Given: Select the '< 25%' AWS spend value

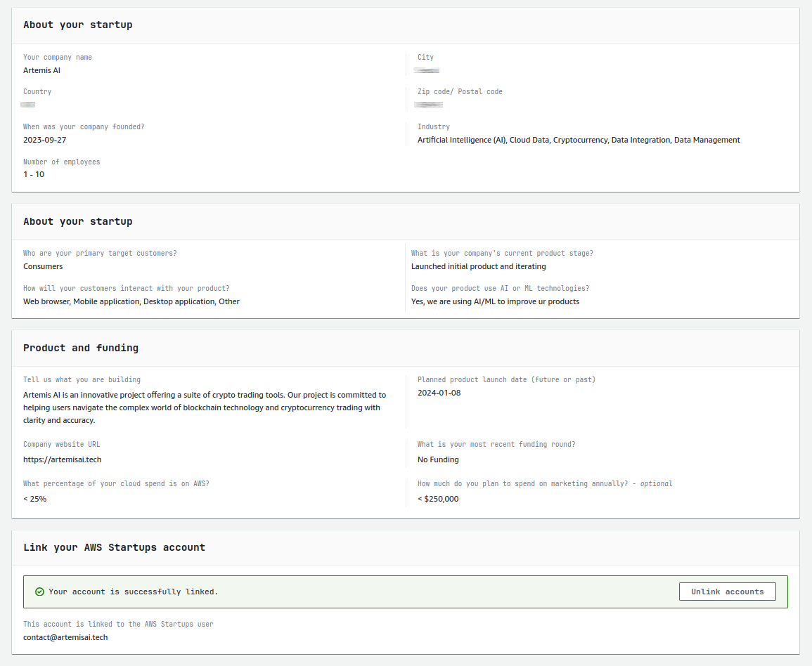Looking at the screenshot, I should tap(34, 499).
